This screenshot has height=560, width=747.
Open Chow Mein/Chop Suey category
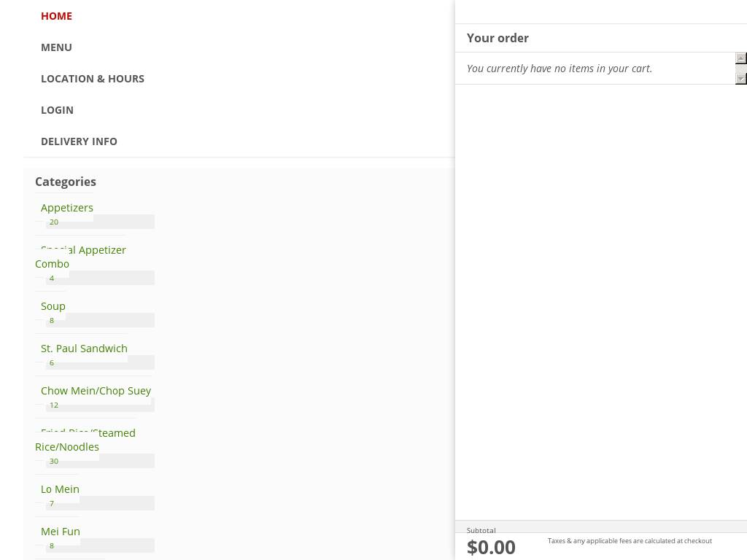(96, 391)
